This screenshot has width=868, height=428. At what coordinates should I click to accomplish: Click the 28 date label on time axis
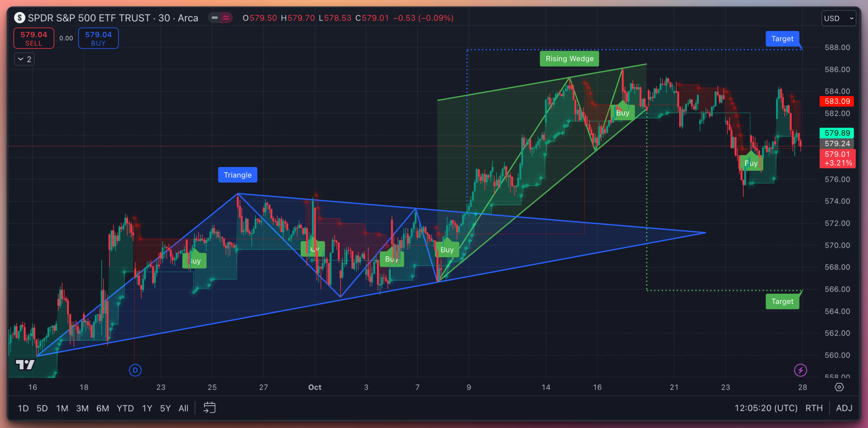point(802,387)
